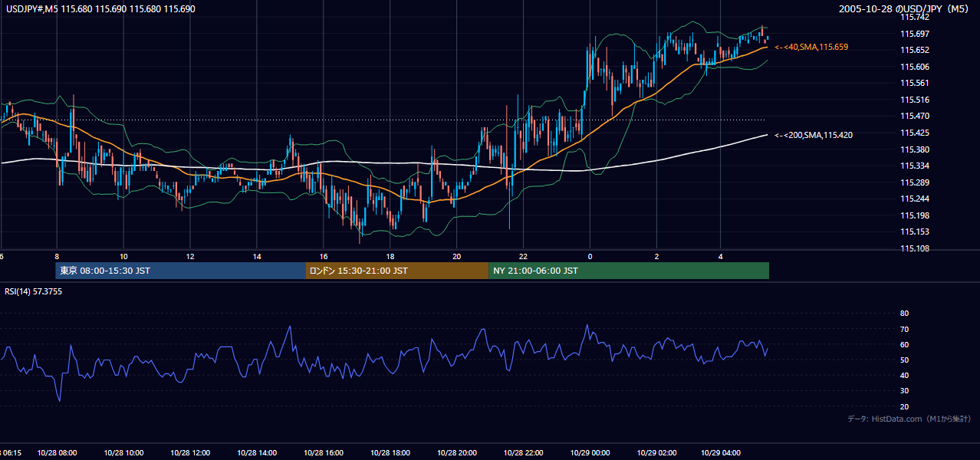Click hour tick 8 under price chart
Viewport: 980px width, 460px height.
(57, 257)
